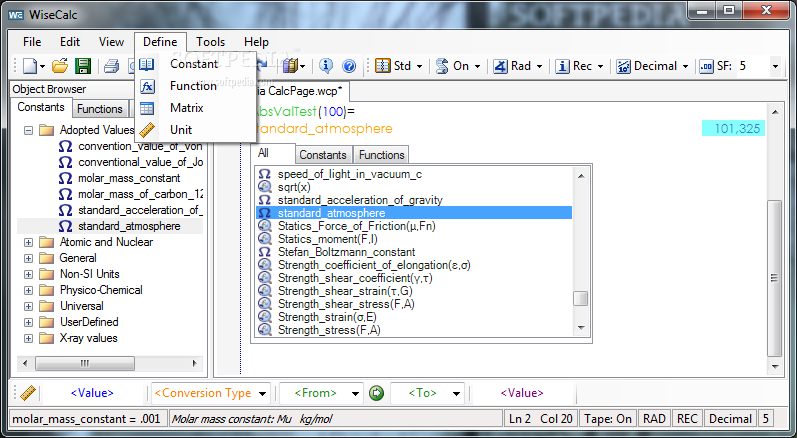The height and width of the screenshot is (438, 797).
Task: Switch to Constants tab in Object Browser
Action: [41, 107]
